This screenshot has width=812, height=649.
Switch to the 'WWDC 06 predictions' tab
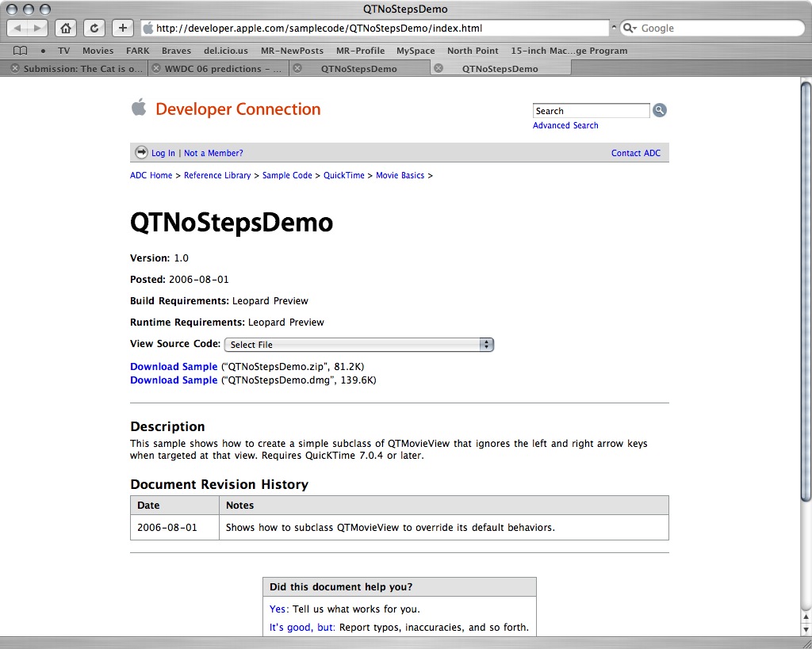pyautogui.click(x=223, y=69)
